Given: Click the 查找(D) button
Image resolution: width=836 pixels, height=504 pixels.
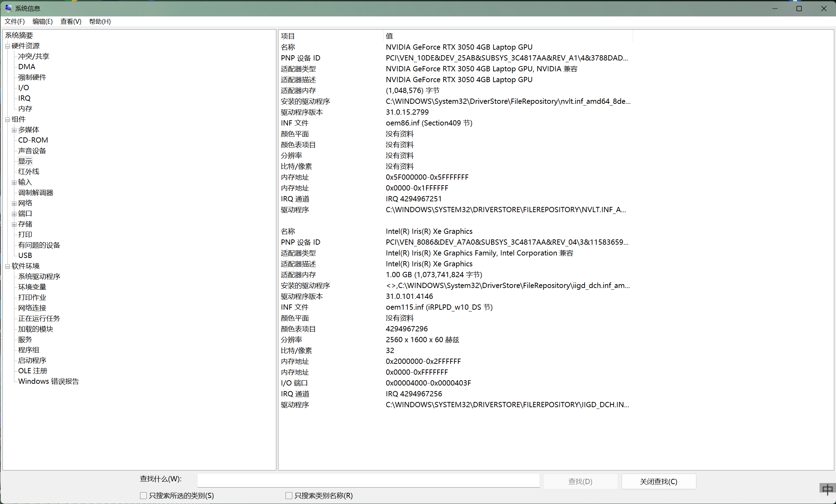Looking at the screenshot, I should tap(580, 481).
